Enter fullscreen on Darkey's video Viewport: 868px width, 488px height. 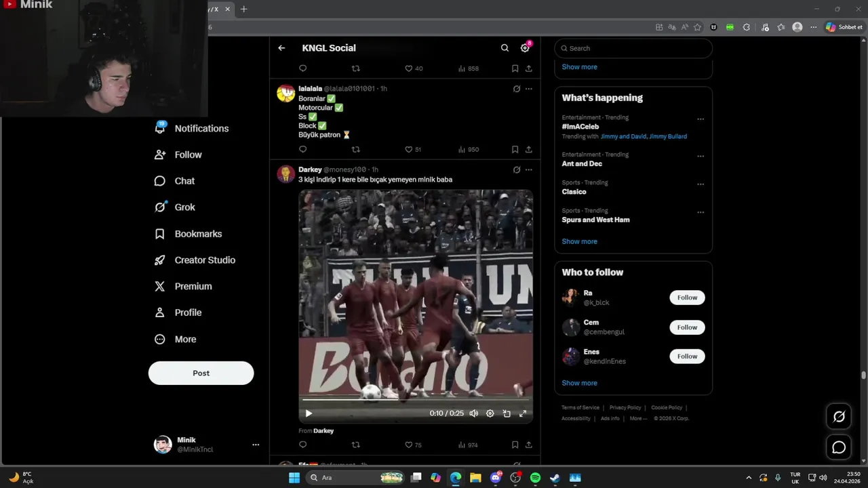(523, 413)
